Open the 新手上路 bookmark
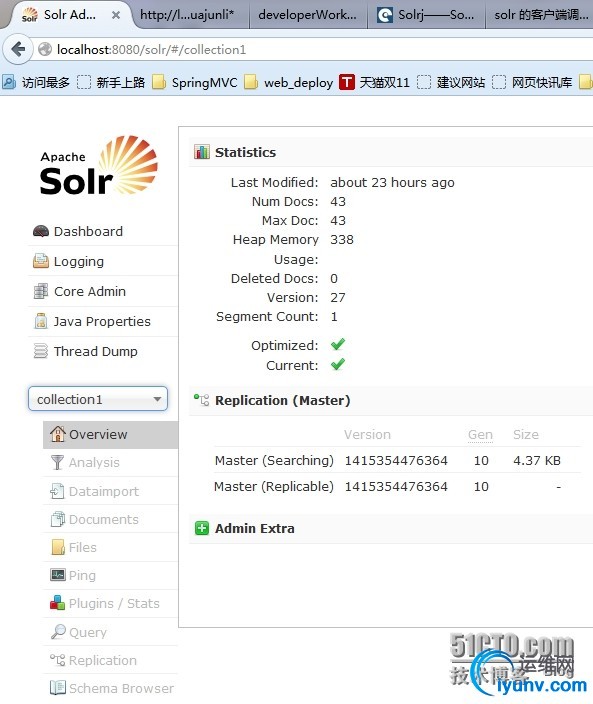The height and width of the screenshot is (704, 593). click(111, 83)
